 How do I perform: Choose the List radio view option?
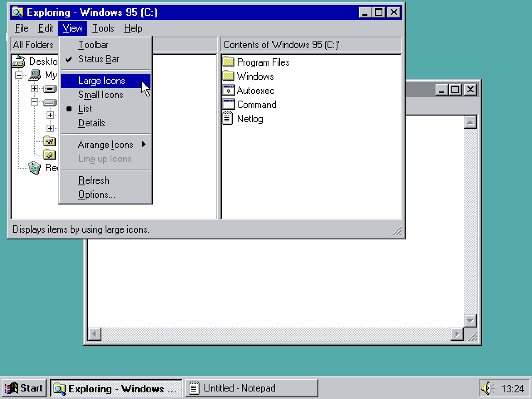[x=106, y=109]
